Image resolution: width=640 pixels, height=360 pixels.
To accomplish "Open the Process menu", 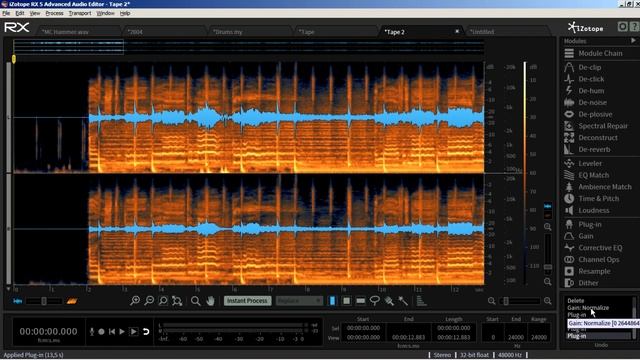I will click(54, 13).
